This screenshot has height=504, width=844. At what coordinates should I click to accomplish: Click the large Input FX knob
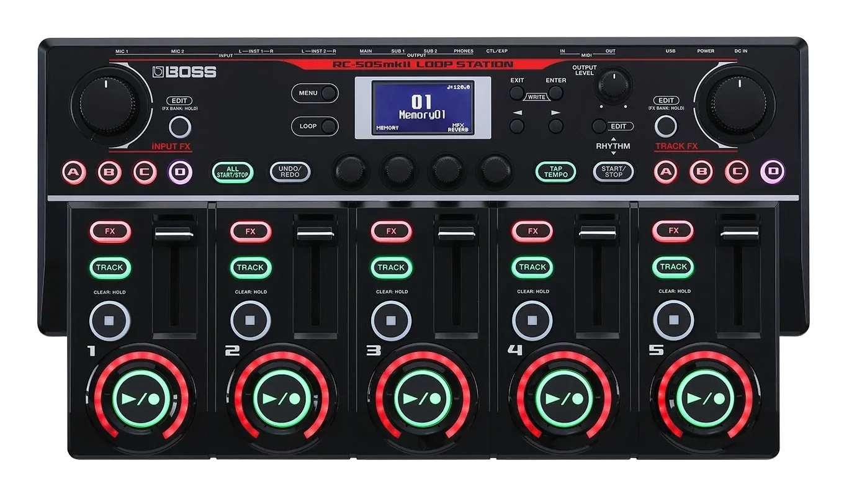click(x=107, y=106)
